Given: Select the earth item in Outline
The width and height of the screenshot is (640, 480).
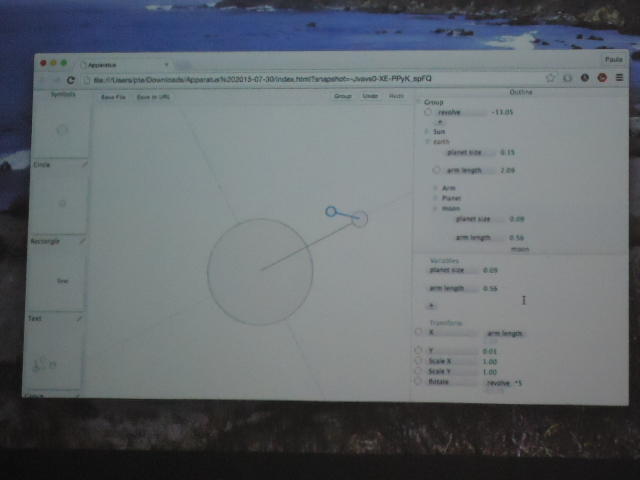Looking at the screenshot, I should coord(441,142).
